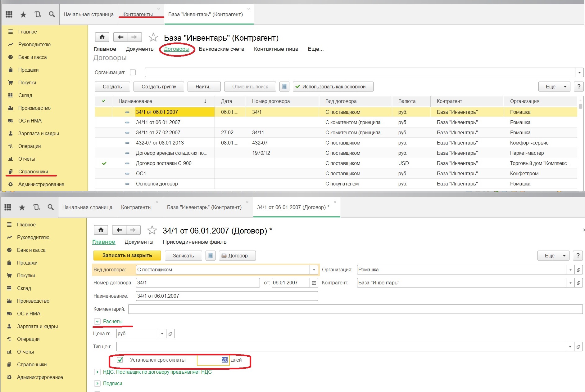
Task: Open Search magnifier in the bottom window toolbar
Action: pos(51,207)
